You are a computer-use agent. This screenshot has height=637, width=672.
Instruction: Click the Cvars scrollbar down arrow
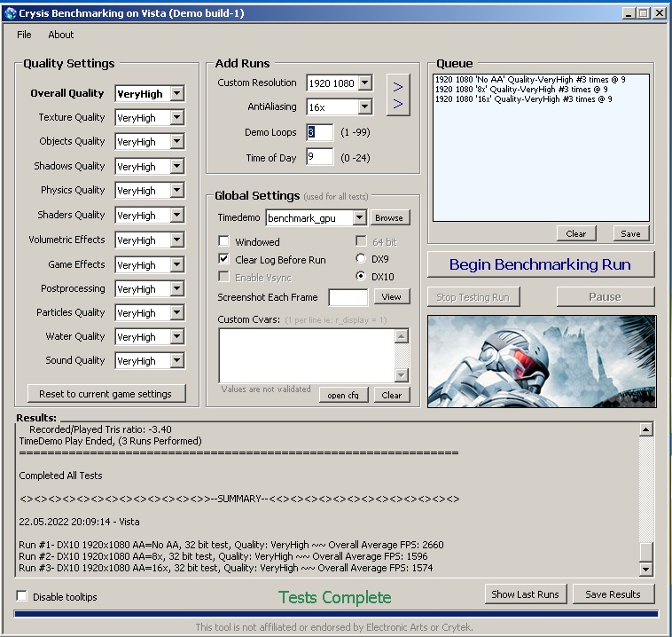click(401, 375)
